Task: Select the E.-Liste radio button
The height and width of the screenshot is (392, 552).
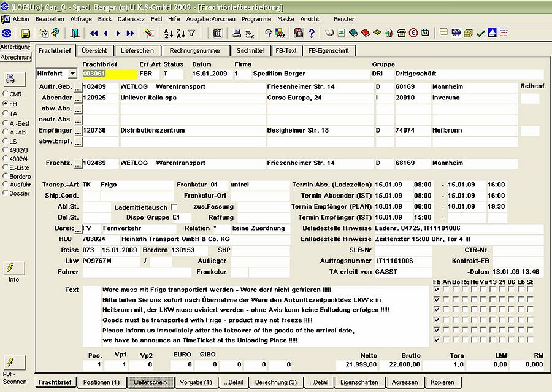Action: pyautogui.click(x=6, y=167)
